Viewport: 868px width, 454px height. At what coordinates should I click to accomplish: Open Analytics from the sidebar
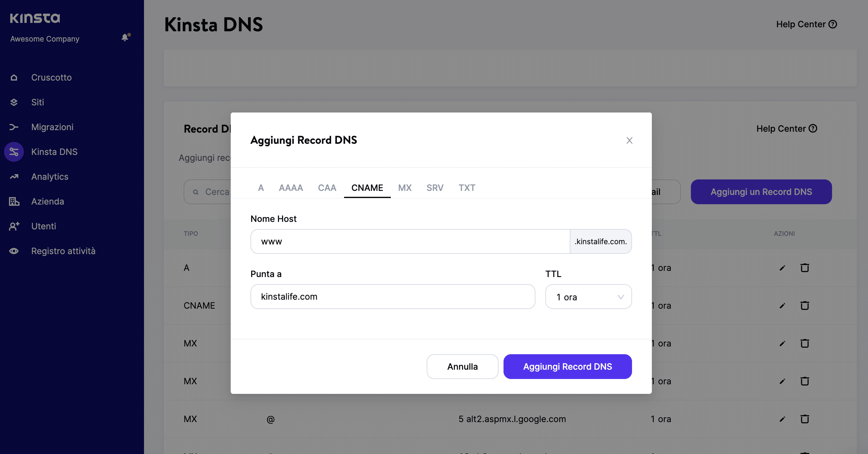[50, 177]
